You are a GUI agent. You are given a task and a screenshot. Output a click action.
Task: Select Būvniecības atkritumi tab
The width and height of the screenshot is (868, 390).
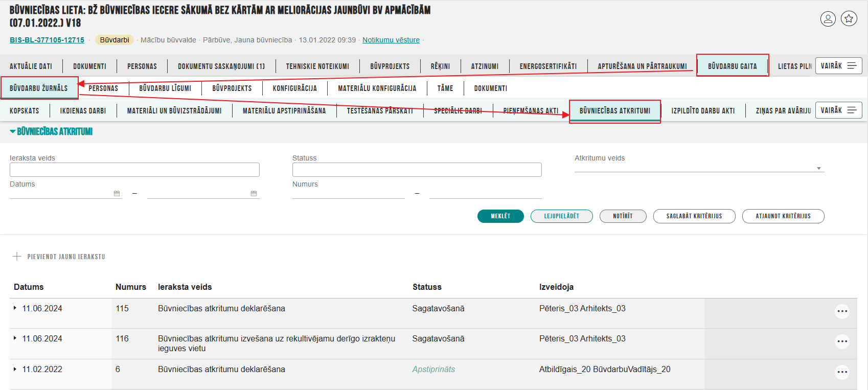pos(615,111)
